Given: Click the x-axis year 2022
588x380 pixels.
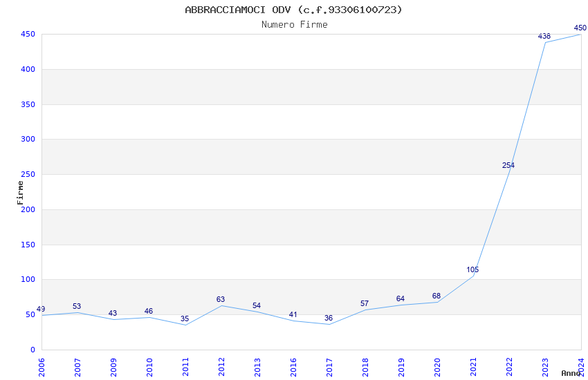Looking at the screenshot, I should [510, 368].
